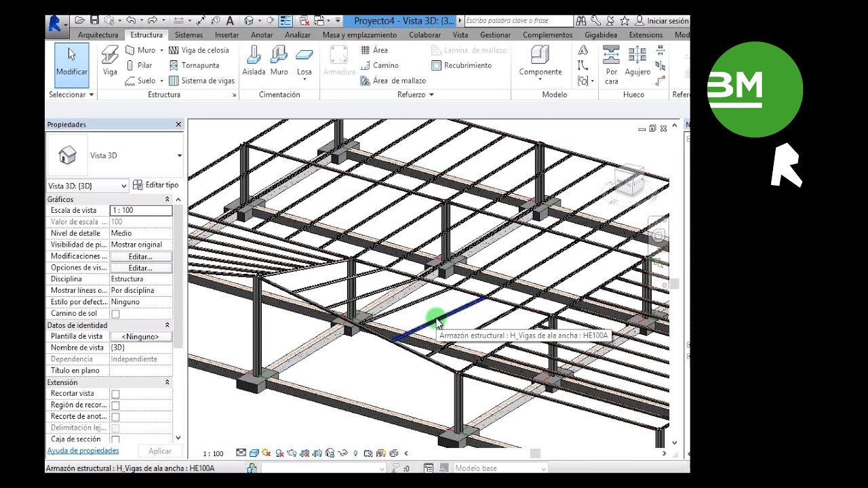The image size is (868, 488).
Task: Click the <Ninguno> Plantilla de vista button
Action: [x=141, y=336]
